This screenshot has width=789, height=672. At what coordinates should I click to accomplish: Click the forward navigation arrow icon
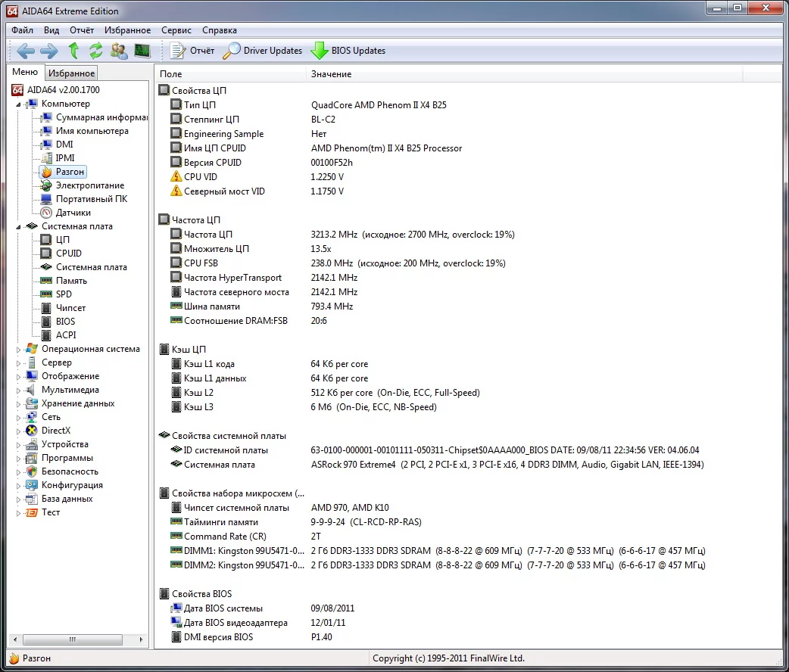(x=49, y=51)
